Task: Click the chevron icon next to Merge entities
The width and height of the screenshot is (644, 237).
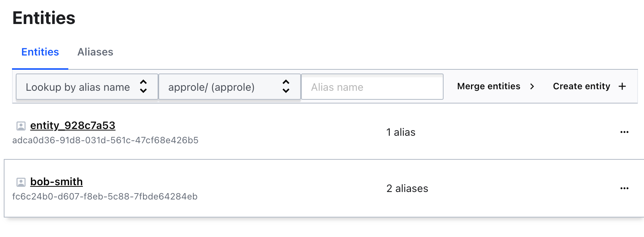Action: tap(532, 86)
